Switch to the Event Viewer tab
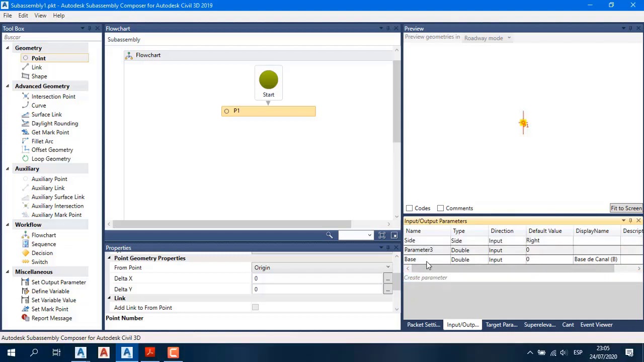Viewport: 644px width, 362px height. click(x=596, y=325)
